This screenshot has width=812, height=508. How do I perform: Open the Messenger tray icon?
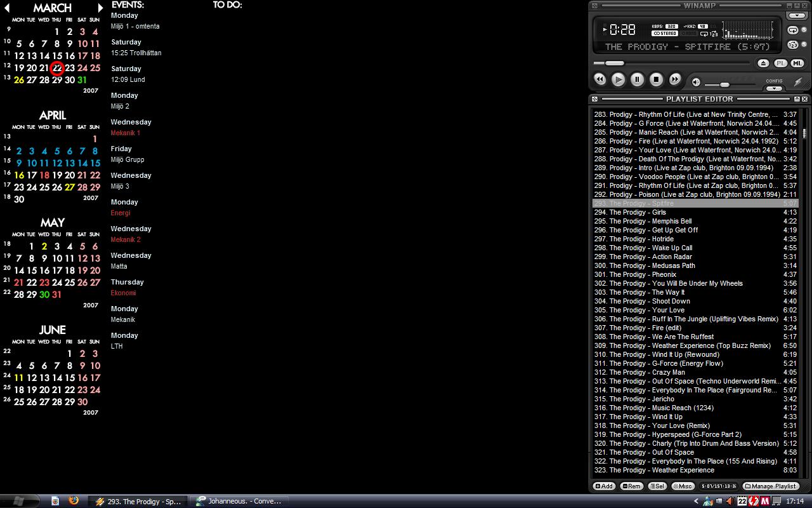(707, 501)
